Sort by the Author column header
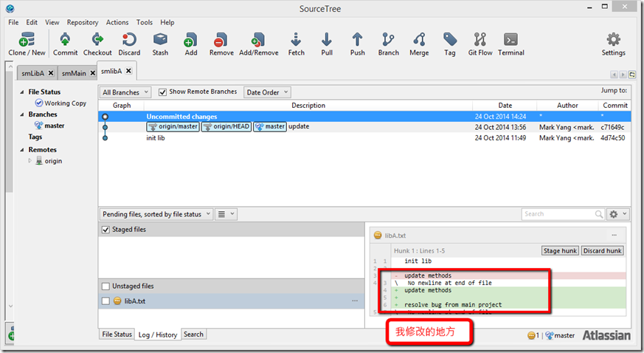This screenshot has width=644, height=353. click(567, 106)
